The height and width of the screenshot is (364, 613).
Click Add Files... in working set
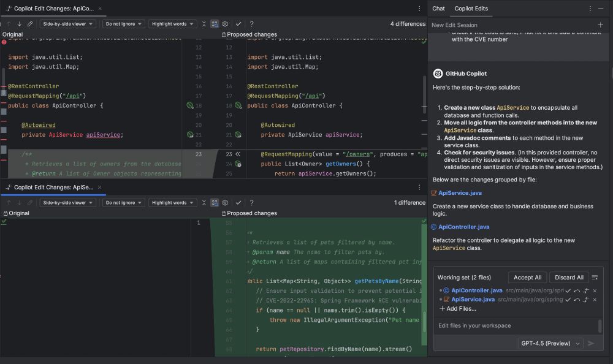coord(458,308)
